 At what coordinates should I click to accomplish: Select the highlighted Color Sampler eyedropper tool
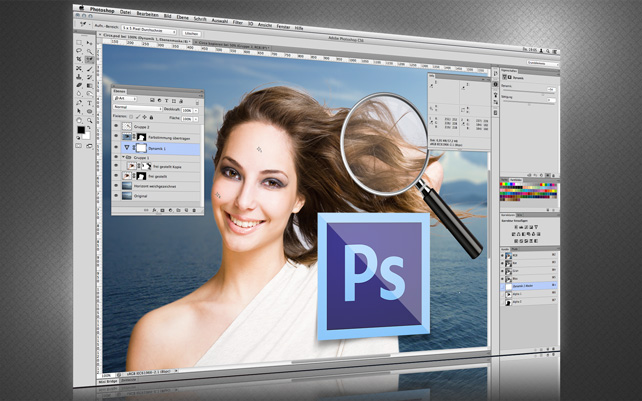[x=89, y=60]
